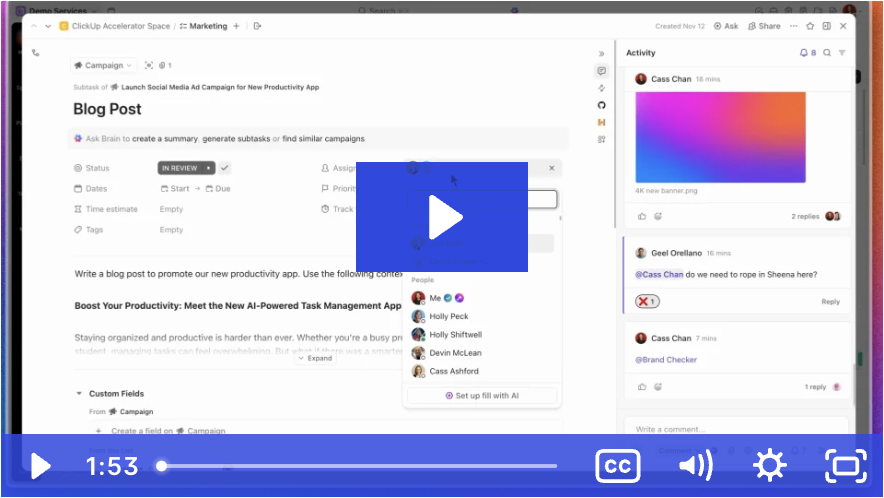Switch video to fullscreen mode
Screen dimensions: 884x498
[846, 466]
